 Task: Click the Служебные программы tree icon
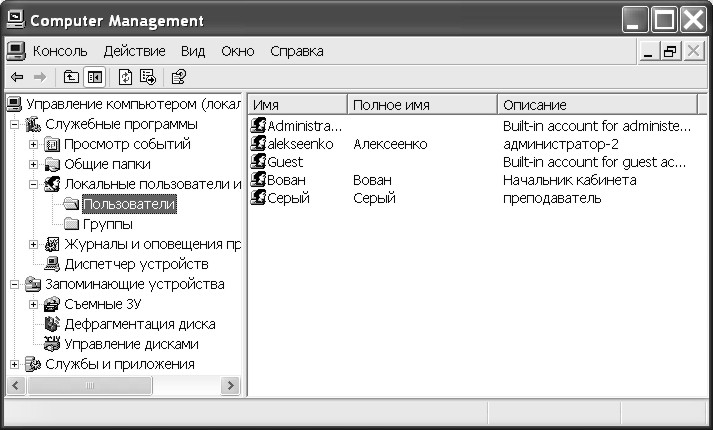[33, 124]
